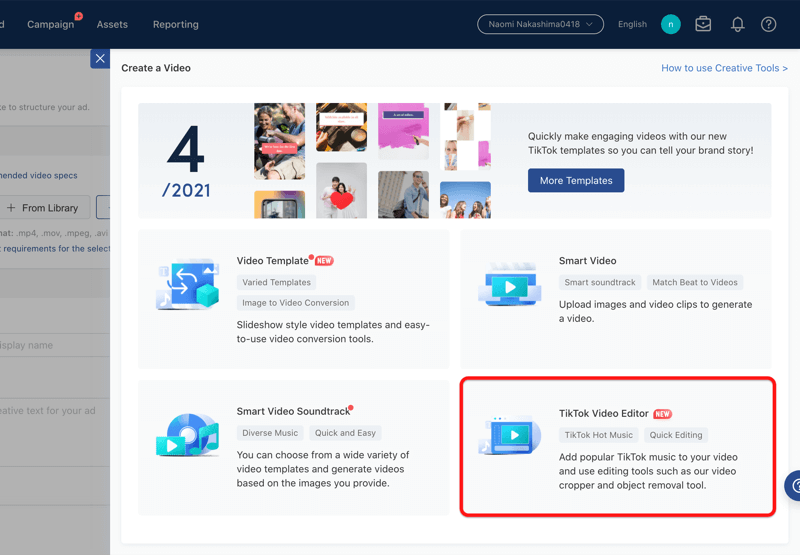The width and height of the screenshot is (800, 555).
Task: Click the Match Beat to Videos tag
Action: tap(695, 282)
